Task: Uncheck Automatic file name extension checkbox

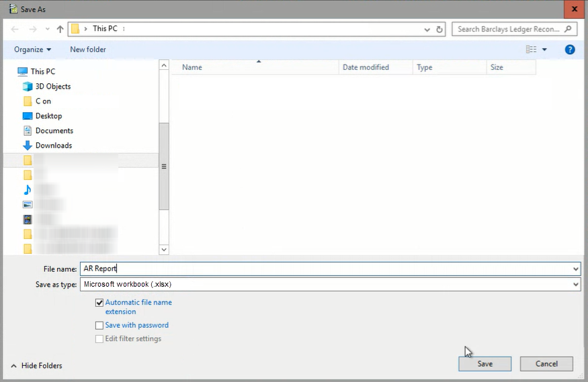Action: [x=99, y=303]
